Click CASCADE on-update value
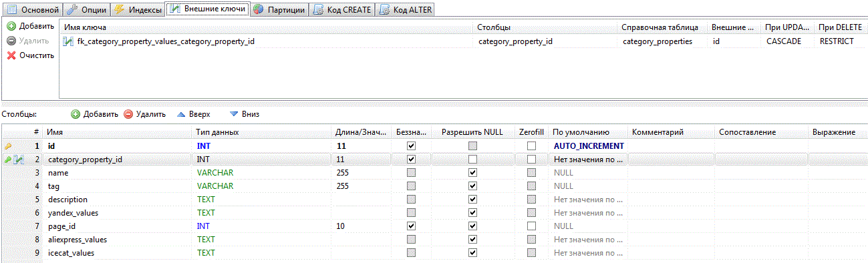This screenshot has height=263, width=868. [x=784, y=41]
